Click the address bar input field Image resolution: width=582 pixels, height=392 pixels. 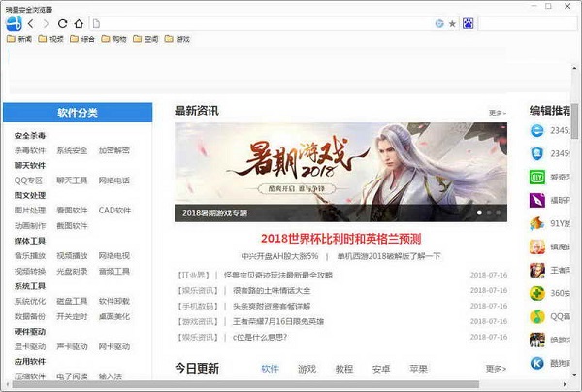[262, 22]
